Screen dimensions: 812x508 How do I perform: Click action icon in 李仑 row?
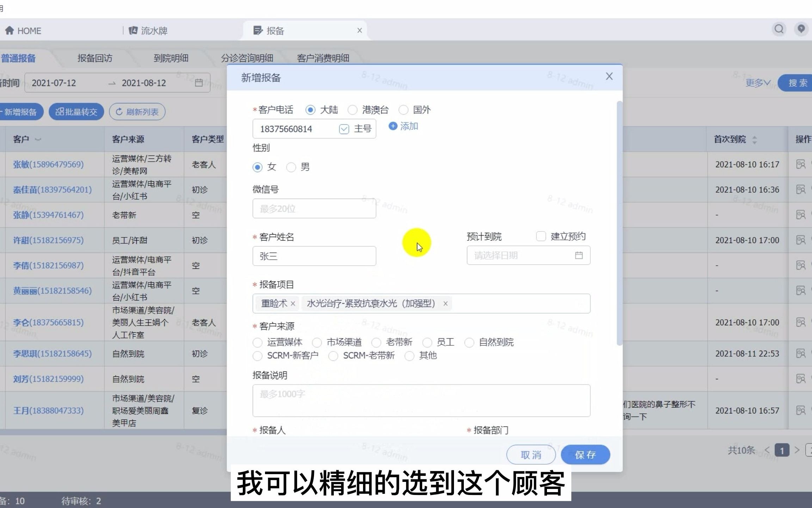coord(801,322)
